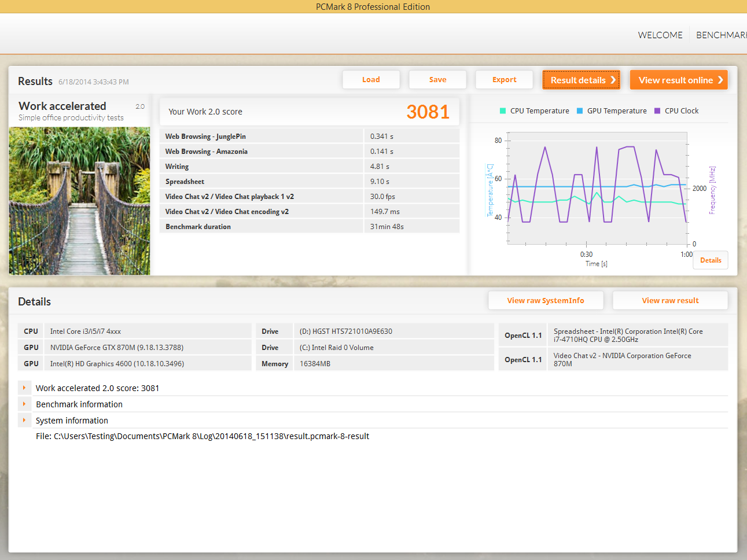The image size is (747, 560).
Task: Open chart Details button
Action: [711, 260]
